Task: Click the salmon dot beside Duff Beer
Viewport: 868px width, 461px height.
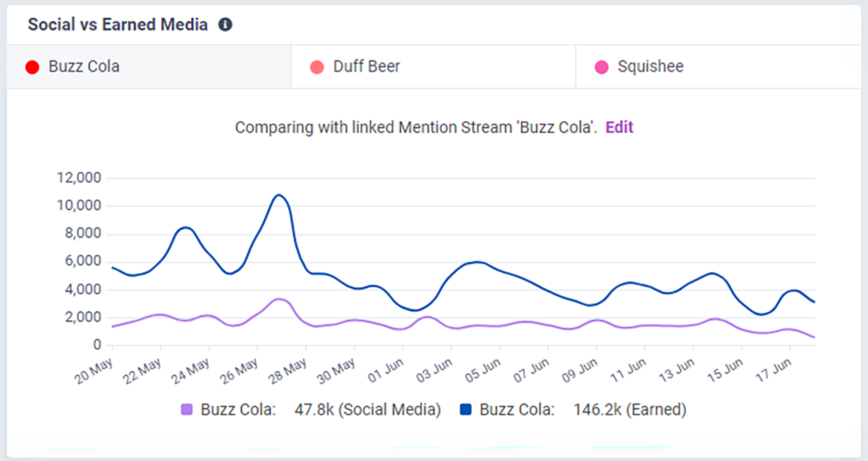Action: (317, 66)
